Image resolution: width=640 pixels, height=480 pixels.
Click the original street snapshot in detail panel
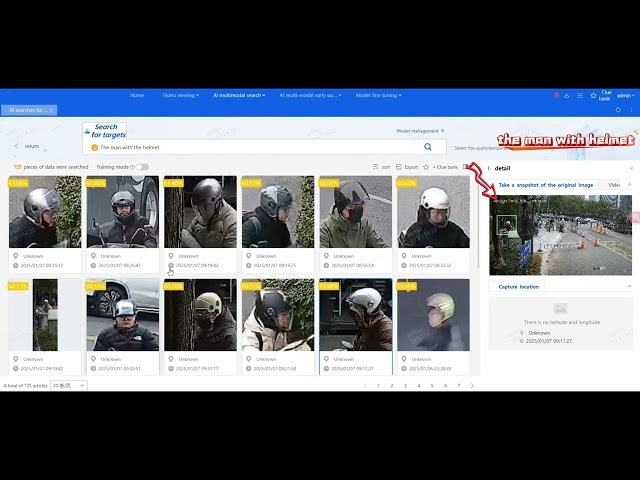(x=560, y=235)
